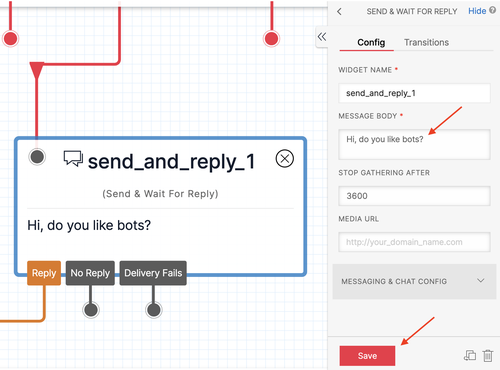Image resolution: width=500 pixels, height=370 pixels.
Task: Click the Widget Name input field
Action: [414, 93]
